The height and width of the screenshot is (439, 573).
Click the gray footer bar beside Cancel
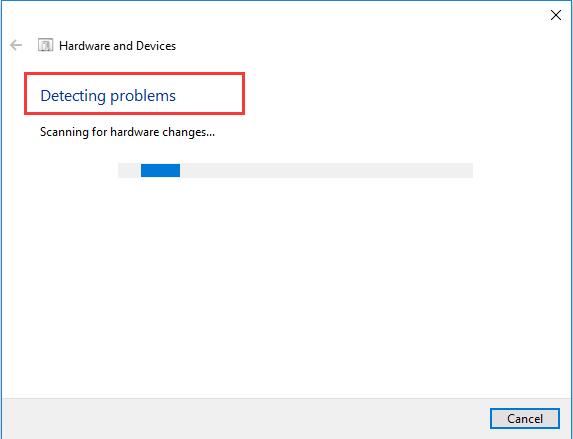[245, 419]
